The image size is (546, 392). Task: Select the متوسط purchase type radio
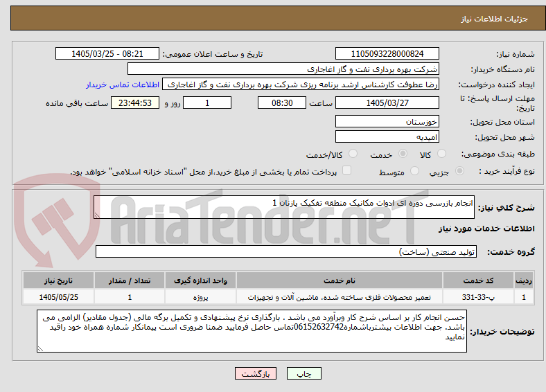[414, 170]
